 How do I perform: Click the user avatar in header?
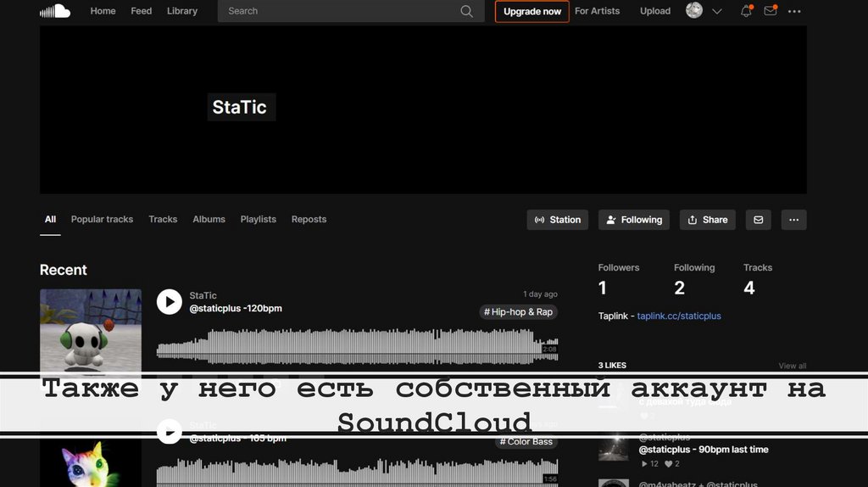click(x=694, y=10)
